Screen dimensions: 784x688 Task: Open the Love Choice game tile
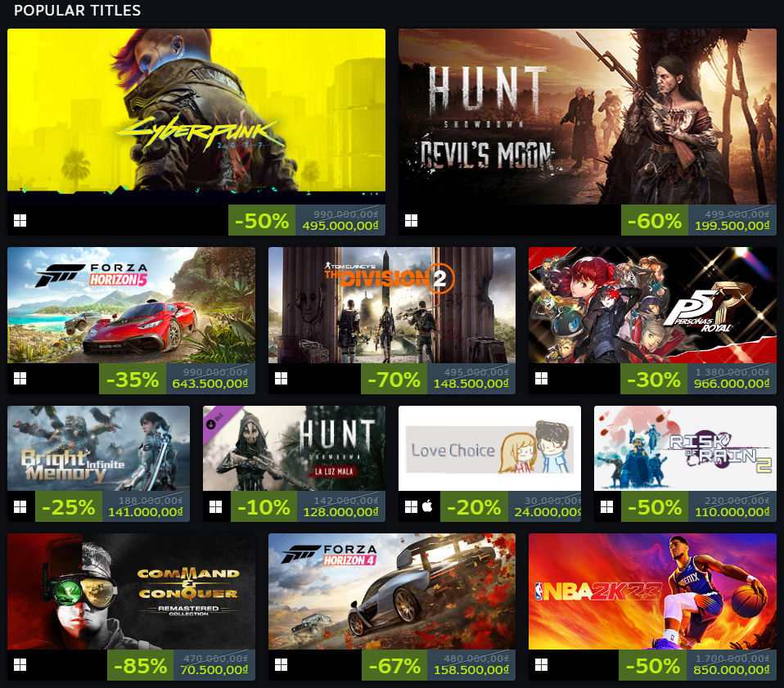pos(489,448)
